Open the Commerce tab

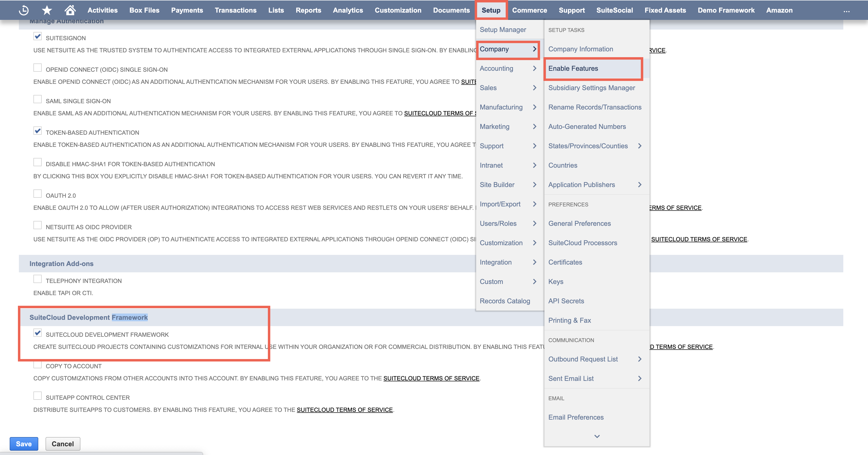(x=529, y=10)
